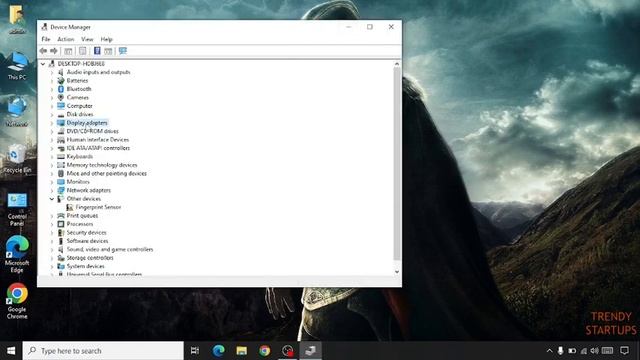Select the Storage controllers item
640x360 pixels.
(90, 258)
